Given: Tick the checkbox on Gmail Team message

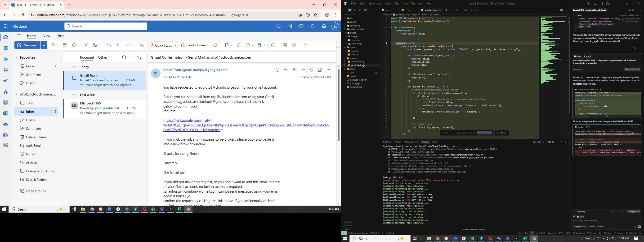Looking at the screenshot, I should pos(74,78).
